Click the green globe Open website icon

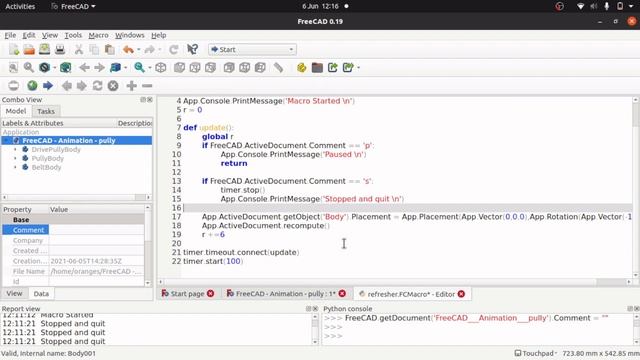coord(32,85)
